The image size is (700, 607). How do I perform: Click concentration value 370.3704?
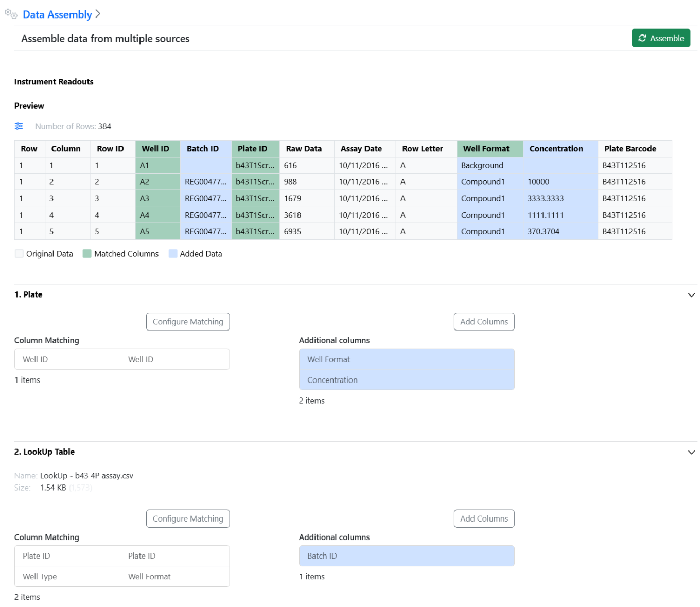coord(561,232)
